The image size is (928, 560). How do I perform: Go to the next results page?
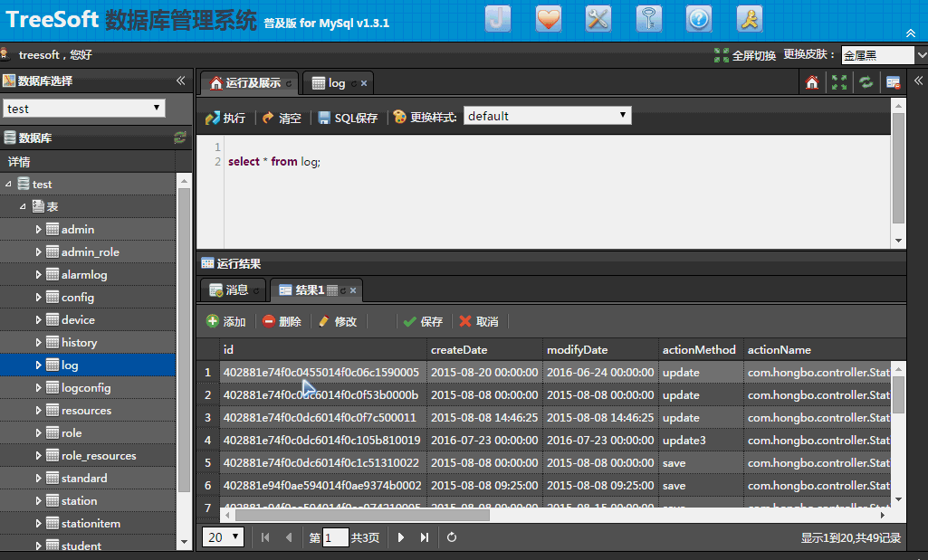point(401,537)
